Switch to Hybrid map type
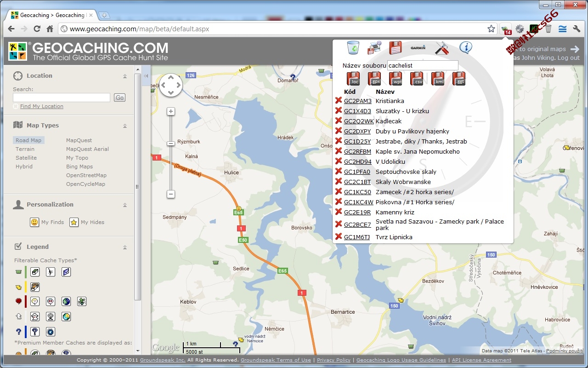This screenshot has height=368, width=588. [24, 167]
